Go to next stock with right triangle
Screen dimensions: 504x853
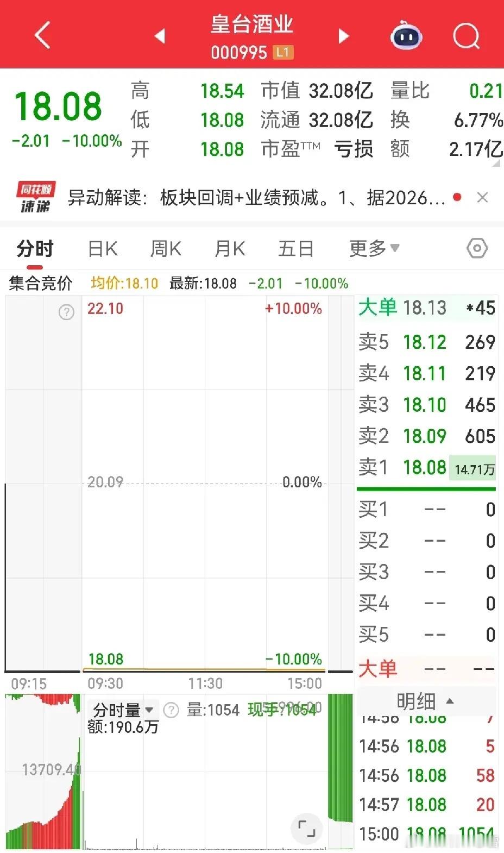pos(343,36)
